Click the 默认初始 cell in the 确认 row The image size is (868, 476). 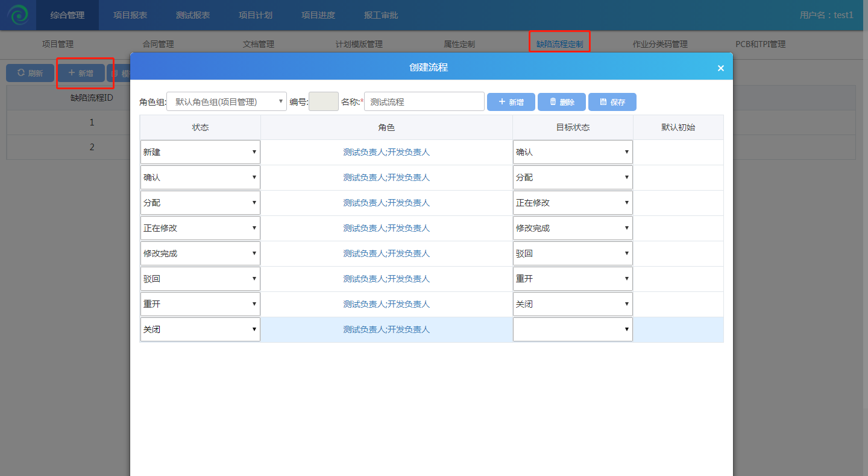click(678, 177)
